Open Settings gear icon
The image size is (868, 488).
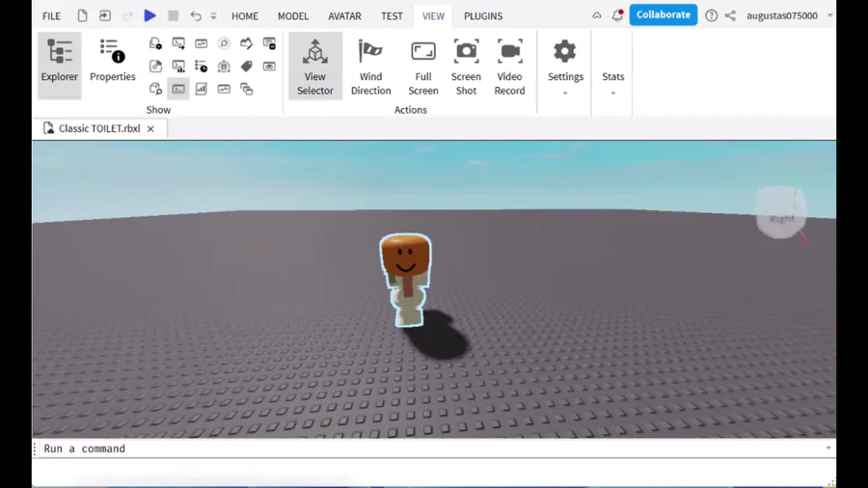565,51
